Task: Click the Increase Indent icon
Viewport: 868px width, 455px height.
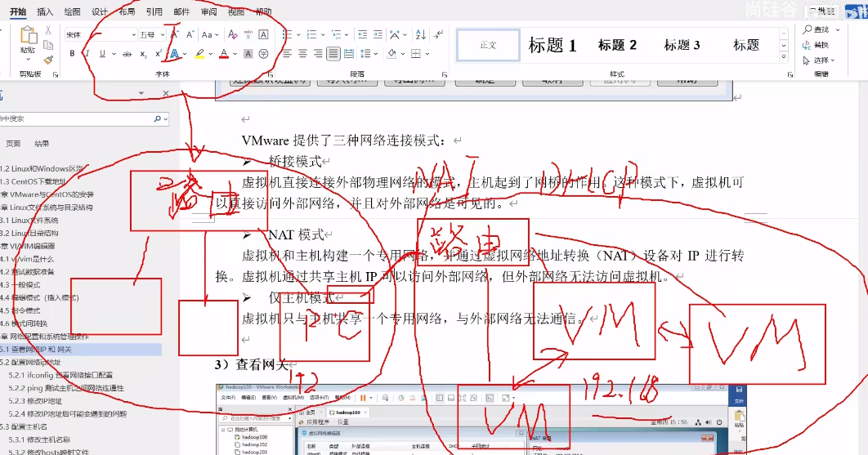Action: (378, 34)
